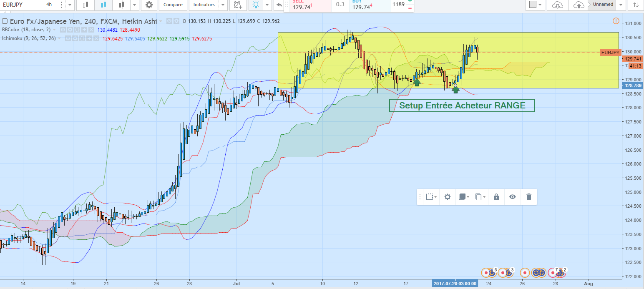
Task: Open BBColor indicator settings gear
Action: 70,30
